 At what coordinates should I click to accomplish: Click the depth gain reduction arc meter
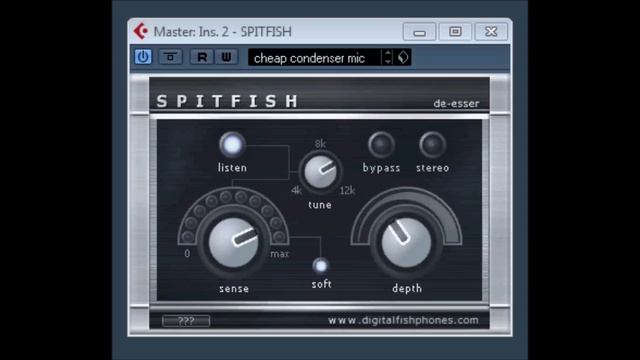point(406,198)
